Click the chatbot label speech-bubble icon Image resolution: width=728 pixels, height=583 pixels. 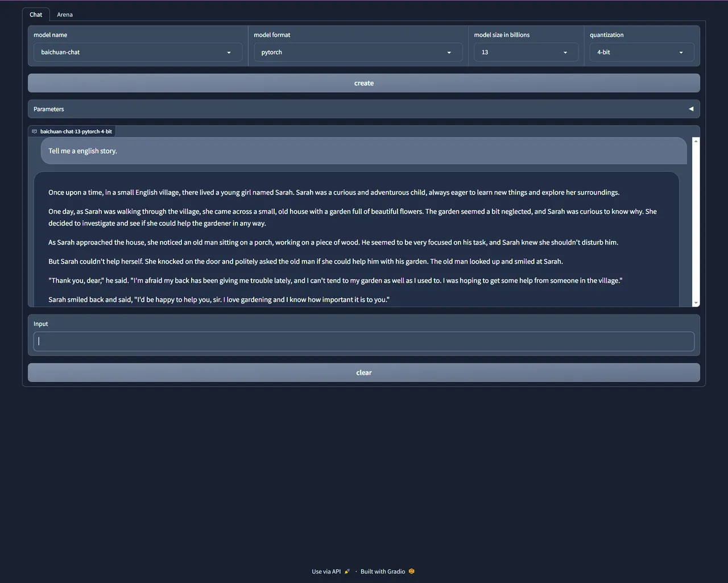(x=35, y=131)
